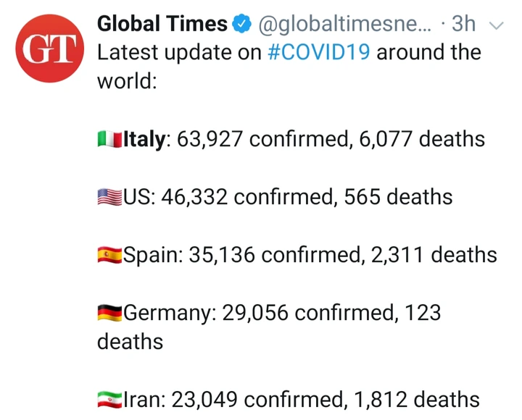The image size is (522, 420).
Task: Click the blue verified badge
Action: pyautogui.click(x=241, y=24)
